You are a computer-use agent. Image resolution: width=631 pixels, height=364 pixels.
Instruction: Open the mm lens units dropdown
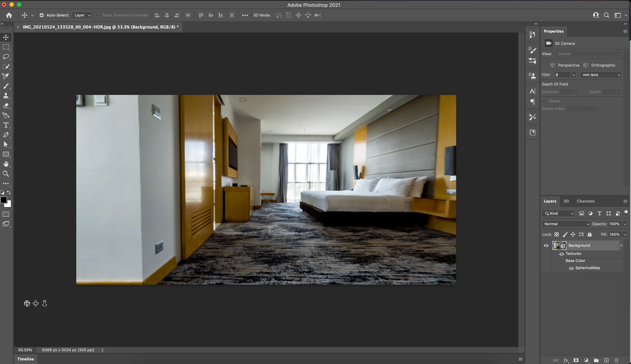click(601, 75)
